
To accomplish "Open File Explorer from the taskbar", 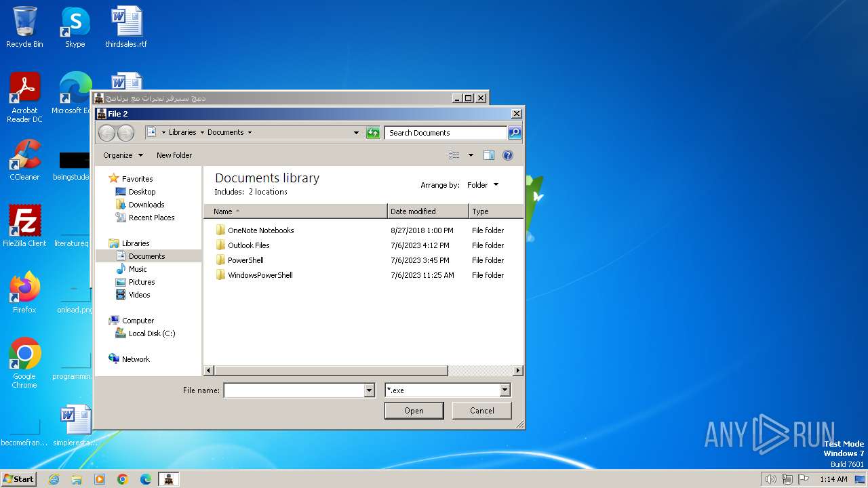I will (x=77, y=479).
